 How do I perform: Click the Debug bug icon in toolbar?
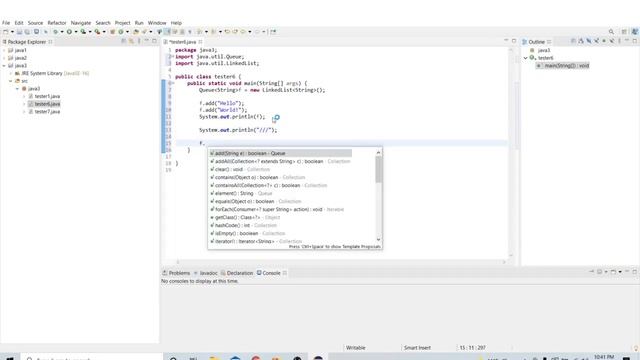(55, 32)
